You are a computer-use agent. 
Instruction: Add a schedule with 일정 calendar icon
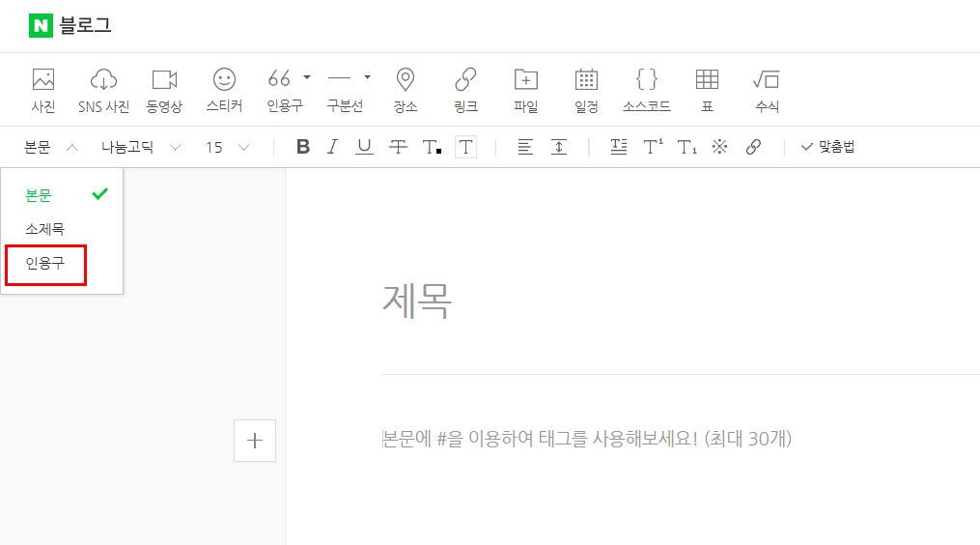click(x=586, y=90)
